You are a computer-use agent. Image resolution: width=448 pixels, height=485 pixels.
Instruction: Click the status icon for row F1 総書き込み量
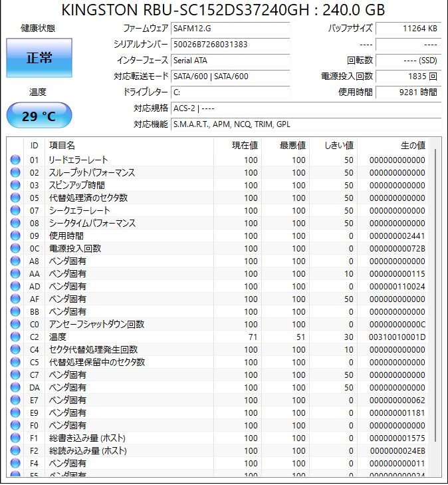pyautogui.click(x=15, y=438)
